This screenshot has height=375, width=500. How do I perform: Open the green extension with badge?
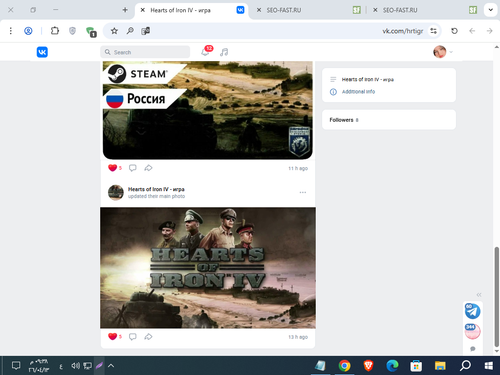[91, 32]
